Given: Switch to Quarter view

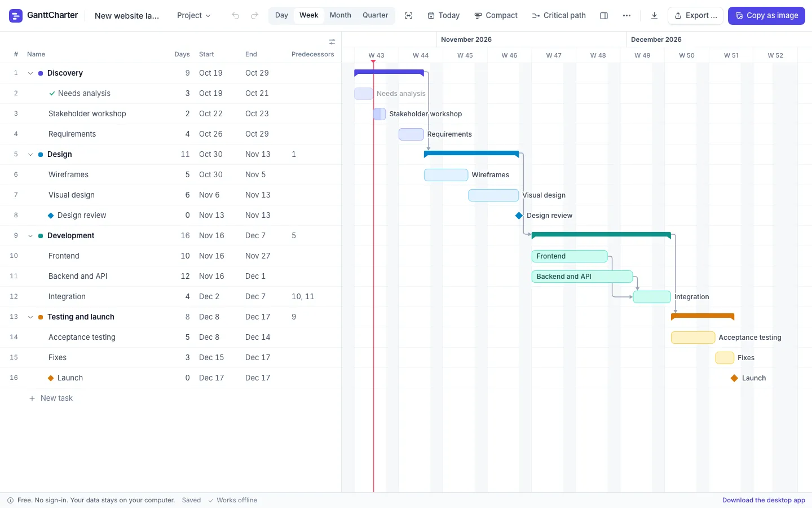Looking at the screenshot, I should [375, 15].
